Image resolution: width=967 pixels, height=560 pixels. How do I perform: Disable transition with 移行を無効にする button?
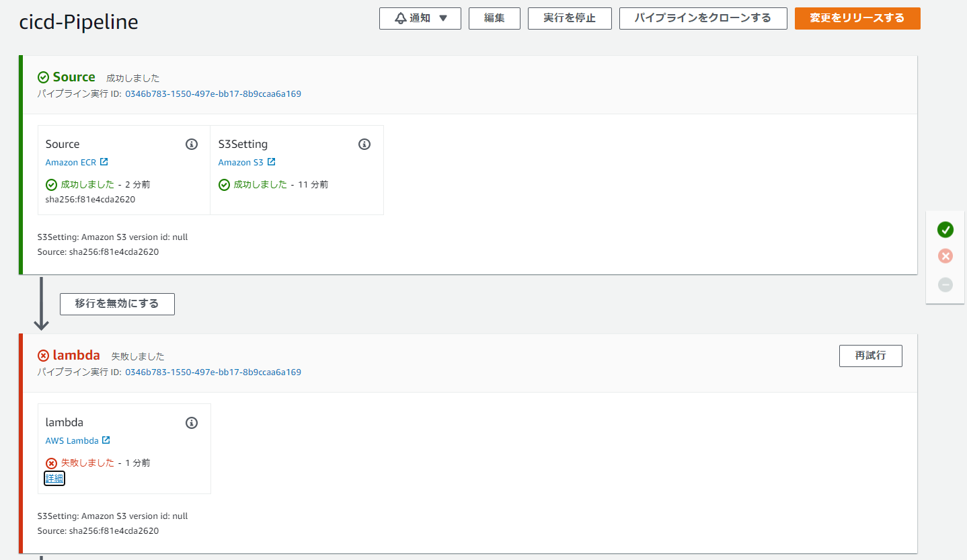click(x=117, y=304)
